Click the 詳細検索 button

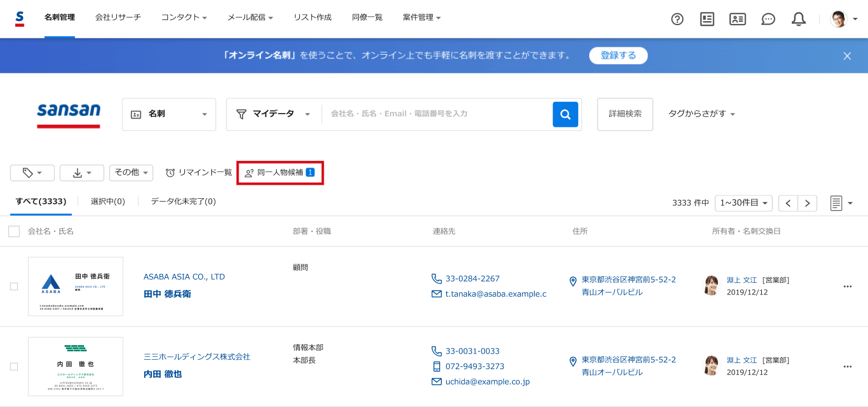625,114
